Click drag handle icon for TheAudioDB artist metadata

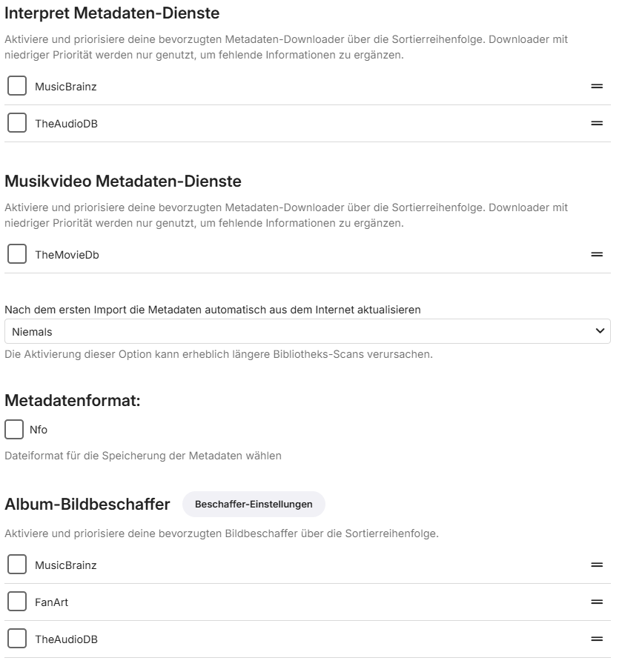(596, 124)
